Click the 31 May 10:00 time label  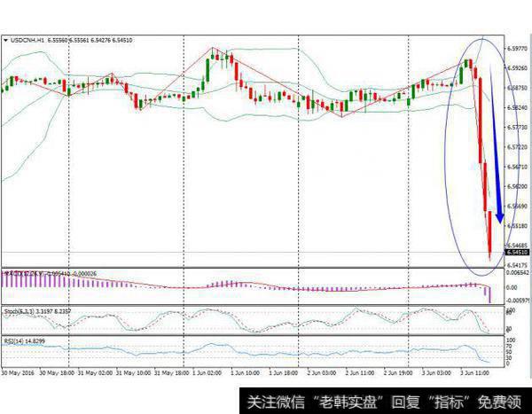click(x=133, y=372)
